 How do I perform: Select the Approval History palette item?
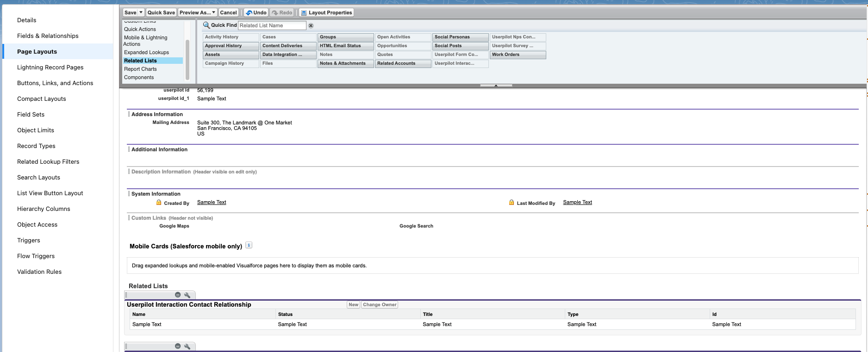[231, 46]
